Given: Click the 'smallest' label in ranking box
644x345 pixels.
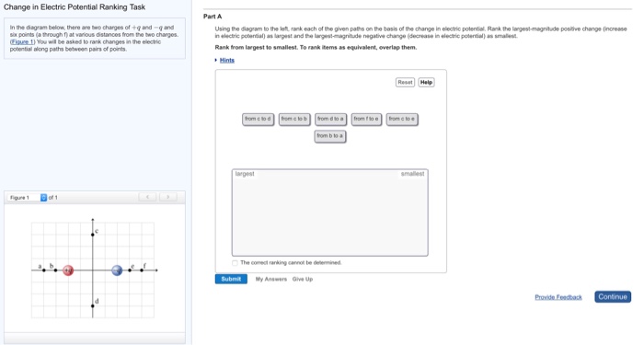Looking at the screenshot, I should point(412,174).
